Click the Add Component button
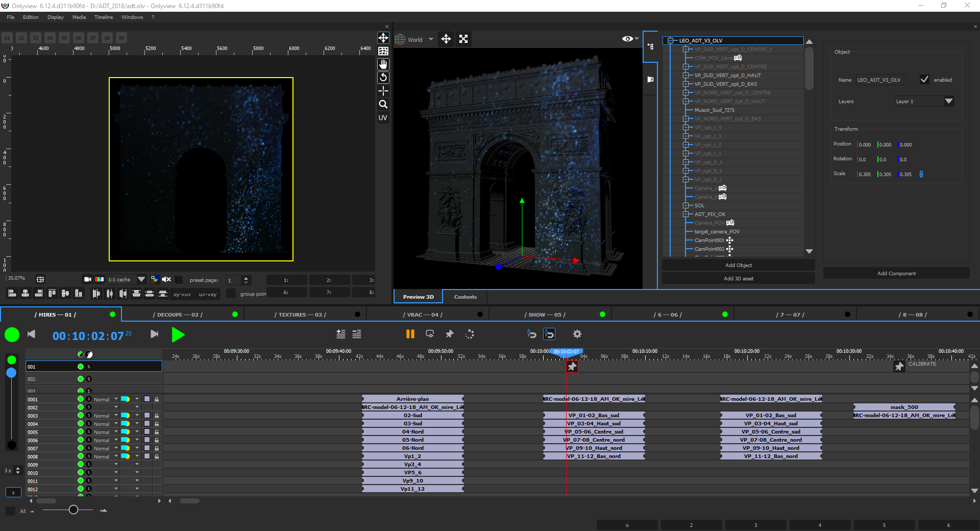Viewport: 980px width, 531px height. pyautogui.click(x=896, y=273)
